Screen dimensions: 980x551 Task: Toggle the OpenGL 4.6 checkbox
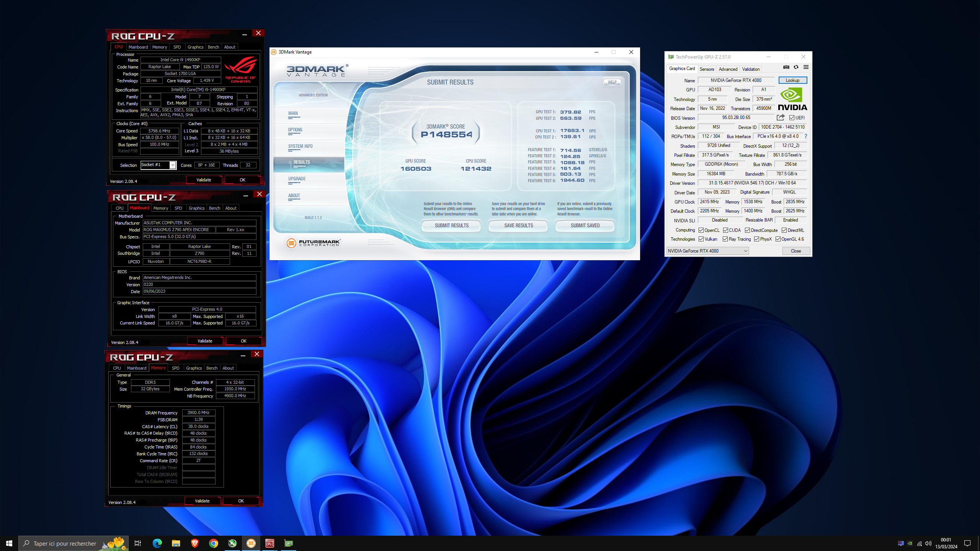point(778,239)
